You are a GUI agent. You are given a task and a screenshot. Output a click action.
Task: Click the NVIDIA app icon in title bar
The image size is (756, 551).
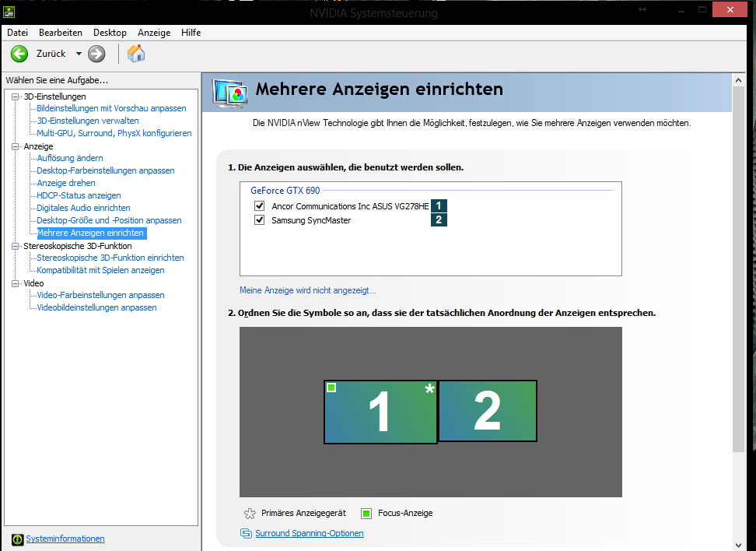coord(9,11)
